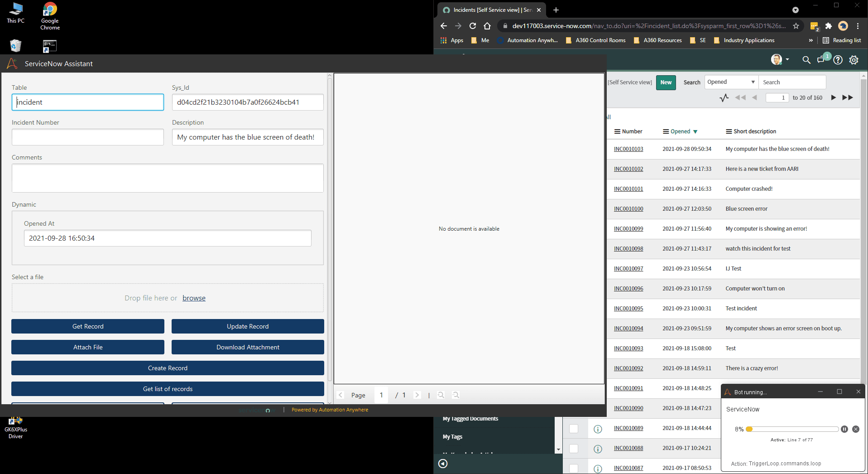This screenshot has width=868, height=474.
Task: Show more bookmarks chevron
Action: pyautogui.click(x=810, y=40)
